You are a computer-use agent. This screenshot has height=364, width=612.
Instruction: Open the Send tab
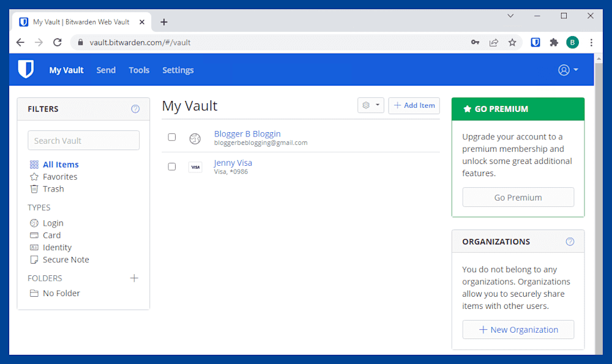click(x=106, y=70)
